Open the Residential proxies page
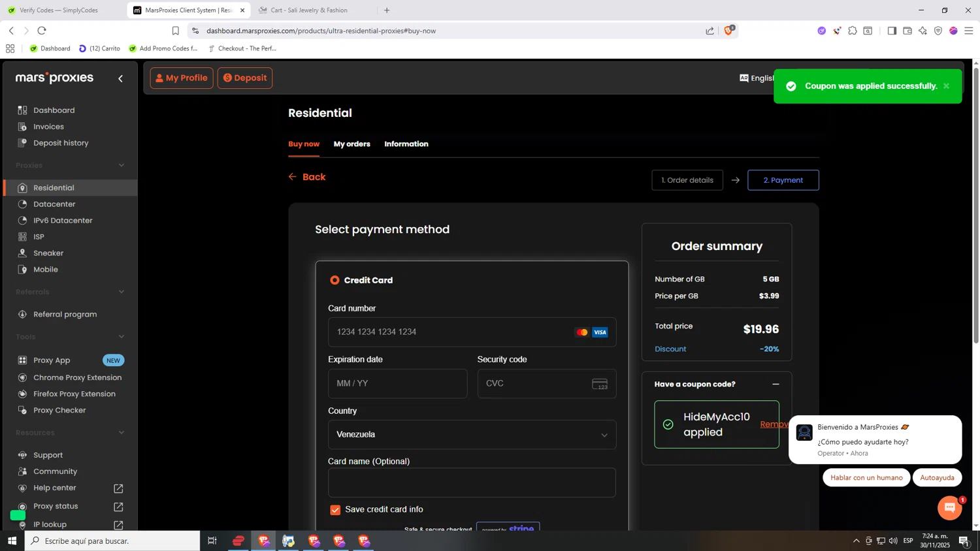The width and height of the screenshot is (980, 551). click(x=54, y=188)
